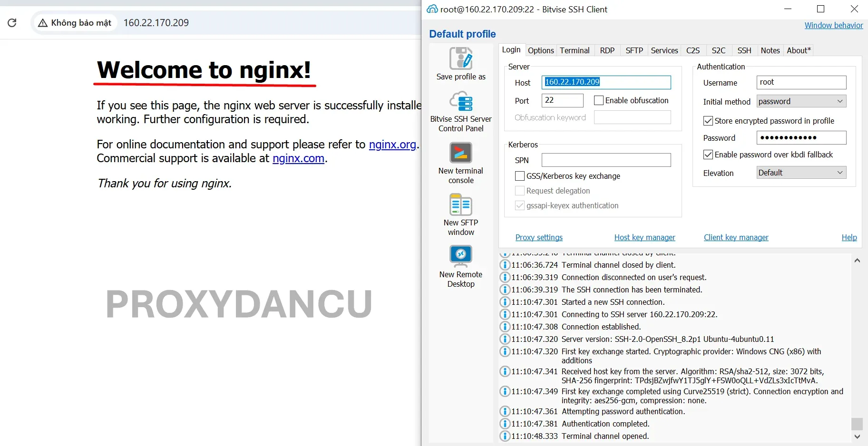Open the Services tab
This screenshot has height=446, width=868.
(x=664, y=50)
